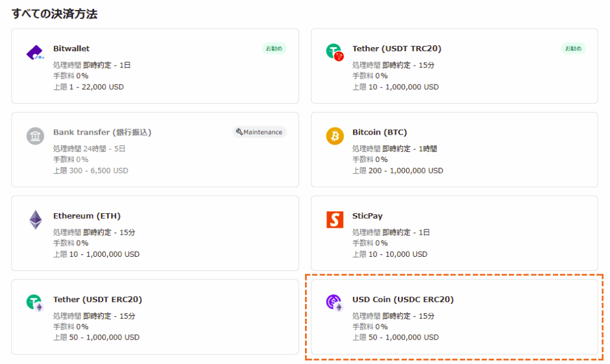Click Bank transfer limit 300 - 6,500 USD
The width and height of the screenshot is (610, 364).
pos(91,170)
